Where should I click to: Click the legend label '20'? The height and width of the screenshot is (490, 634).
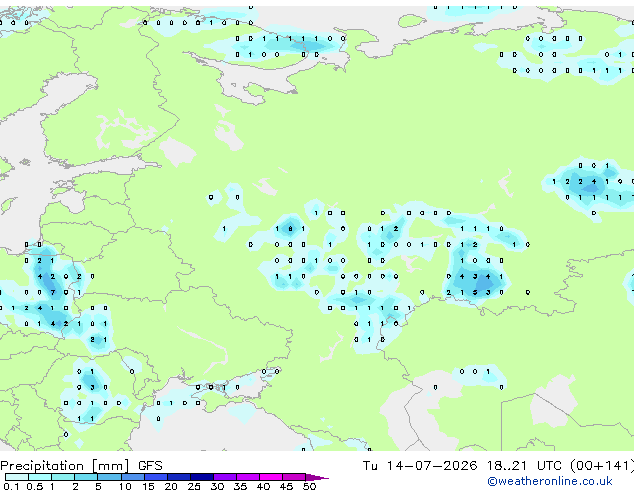point(171,486)
